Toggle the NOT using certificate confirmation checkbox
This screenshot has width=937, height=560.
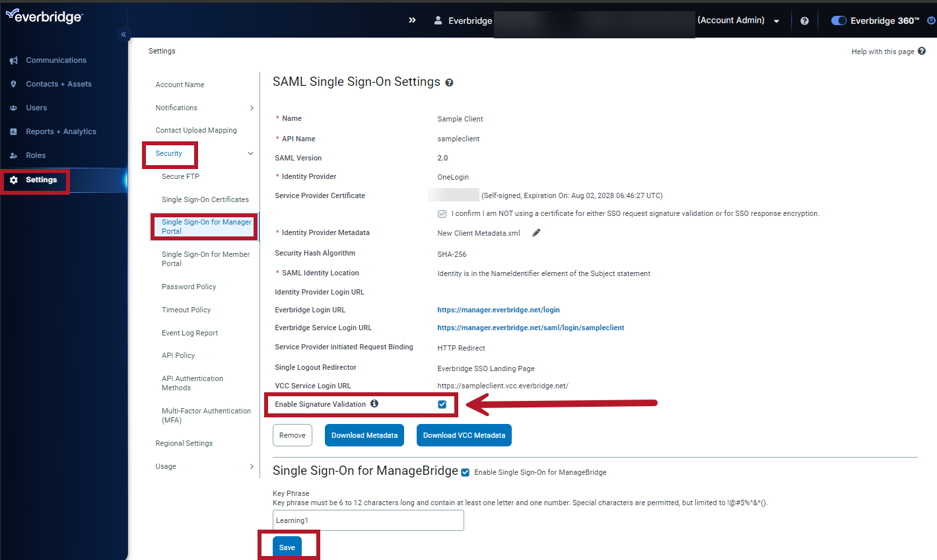click(x=442, y=214)
